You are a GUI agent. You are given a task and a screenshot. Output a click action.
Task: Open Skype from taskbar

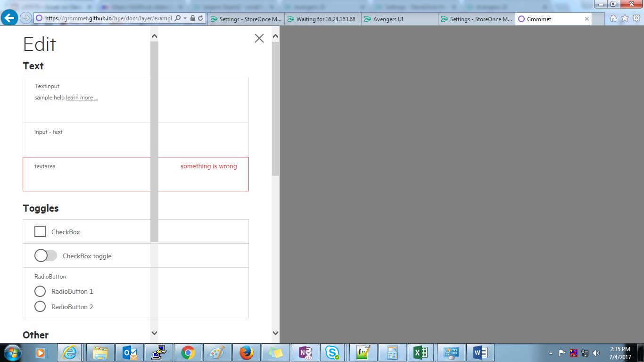click(x=332, y=353)
